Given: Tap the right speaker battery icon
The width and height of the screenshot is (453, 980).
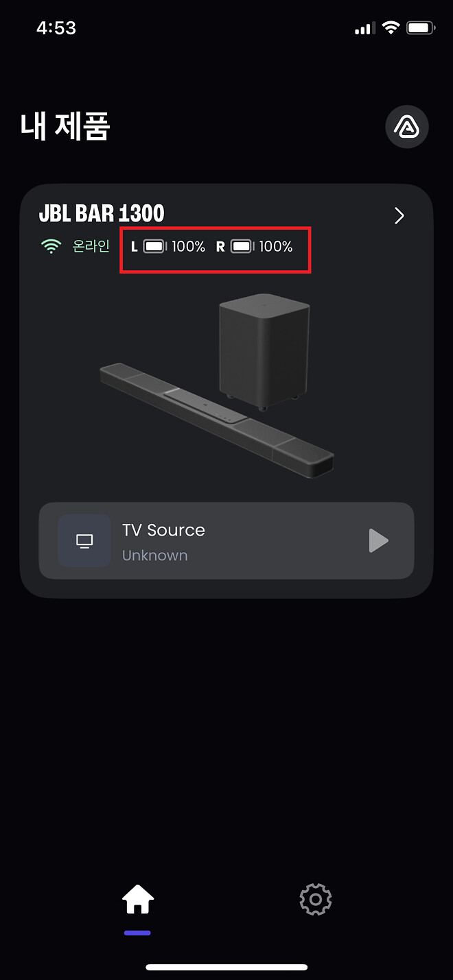Looking at the screenshot, I should (x=242, y=246).
